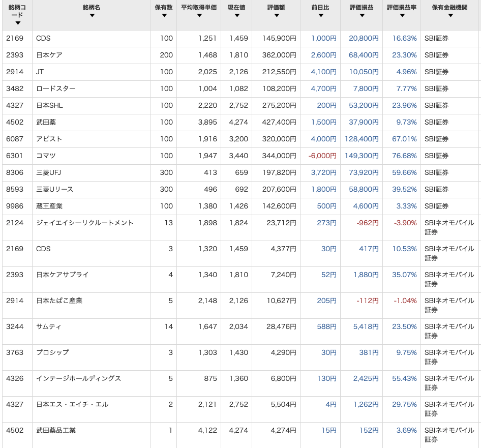Click the プロシップ stock name

click(x=52, y=352)
